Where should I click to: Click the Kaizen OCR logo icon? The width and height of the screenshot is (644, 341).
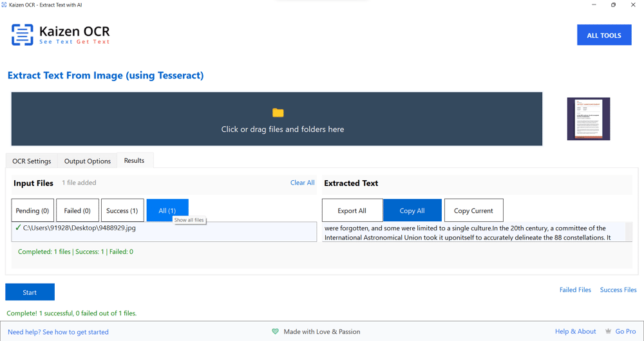pyautogui.click(x=22, y=35)
